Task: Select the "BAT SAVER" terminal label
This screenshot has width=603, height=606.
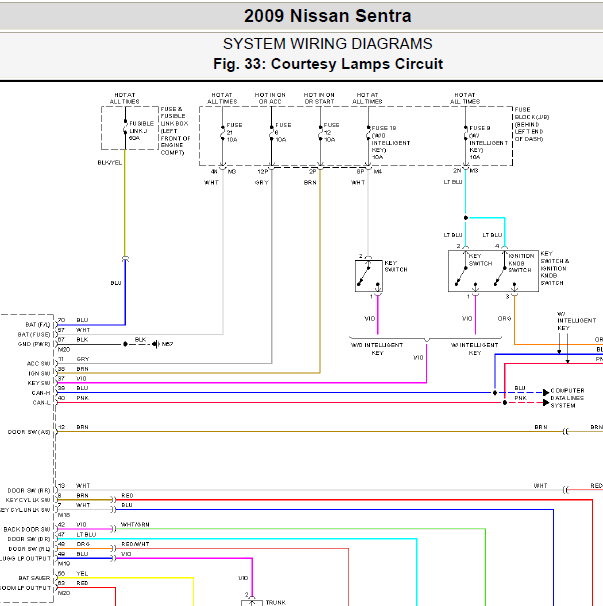Action: 34,578
